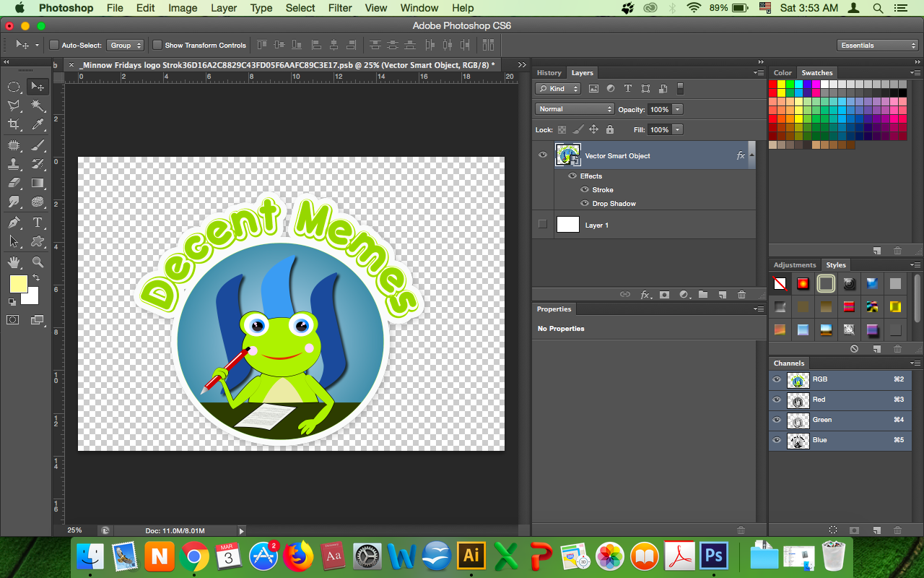Click Add layer mask icon
The image size is (924, 578).
click(664, 295)
